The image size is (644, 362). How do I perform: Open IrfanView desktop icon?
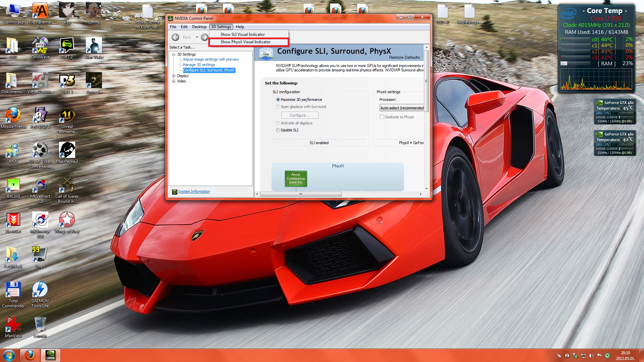coord(13,327)
